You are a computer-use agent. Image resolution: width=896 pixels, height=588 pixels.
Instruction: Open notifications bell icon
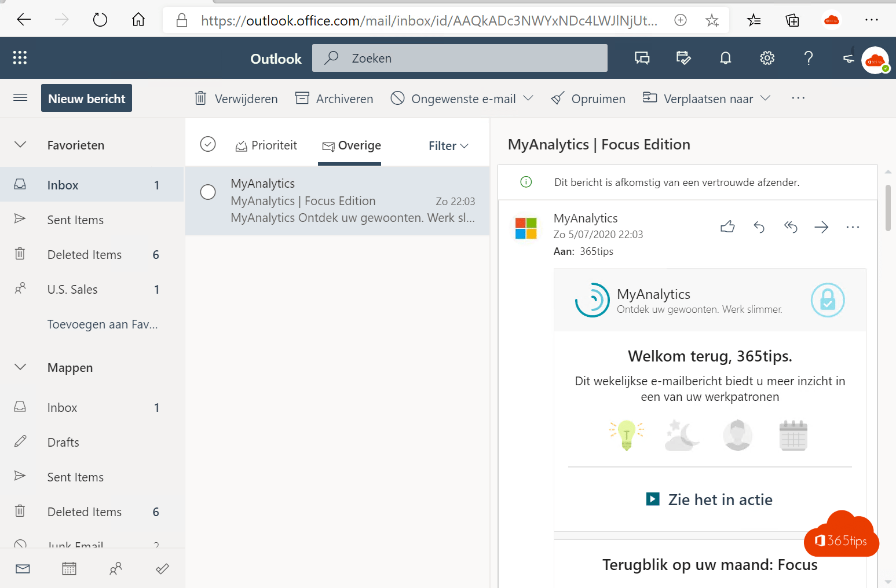[x=725, y=58]
